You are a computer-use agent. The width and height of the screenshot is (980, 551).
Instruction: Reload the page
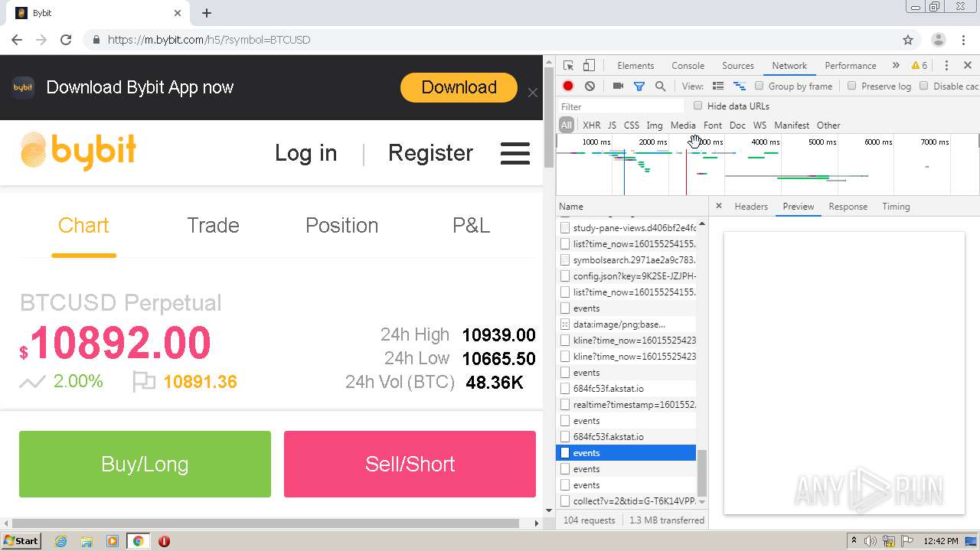(x=66, y=40)
